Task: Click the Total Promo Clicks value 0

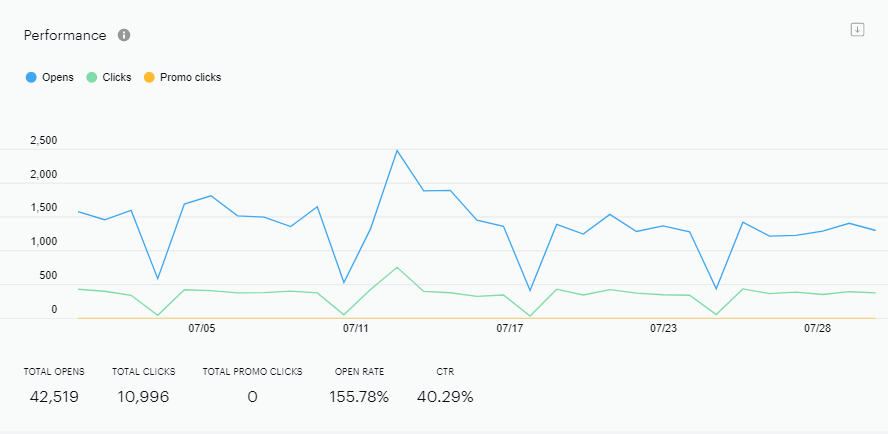Action: [x=253, y=397]
